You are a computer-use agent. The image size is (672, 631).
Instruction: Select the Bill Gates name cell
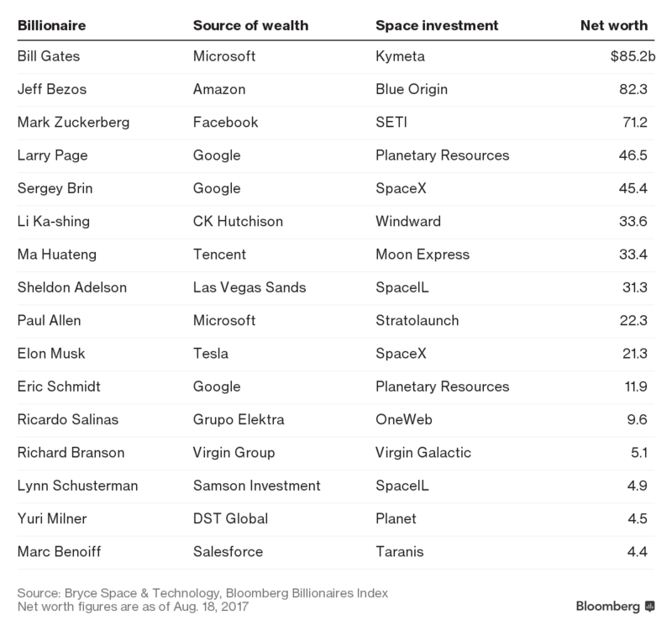tap(49, 56)
